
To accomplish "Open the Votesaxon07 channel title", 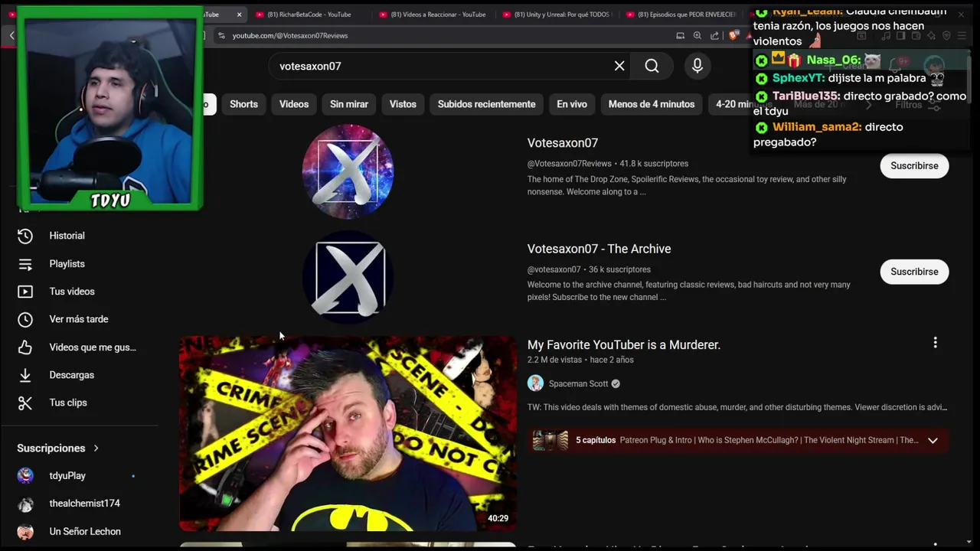I will coord(563,143).
